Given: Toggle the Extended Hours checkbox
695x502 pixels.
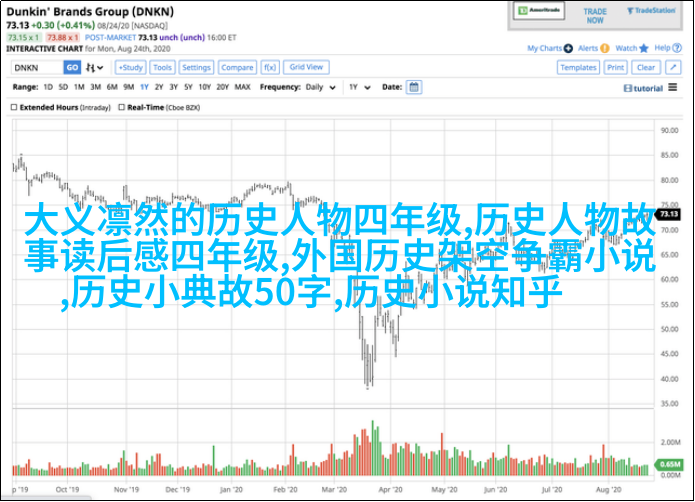Looking at the screenshot, I should [14, 107].
